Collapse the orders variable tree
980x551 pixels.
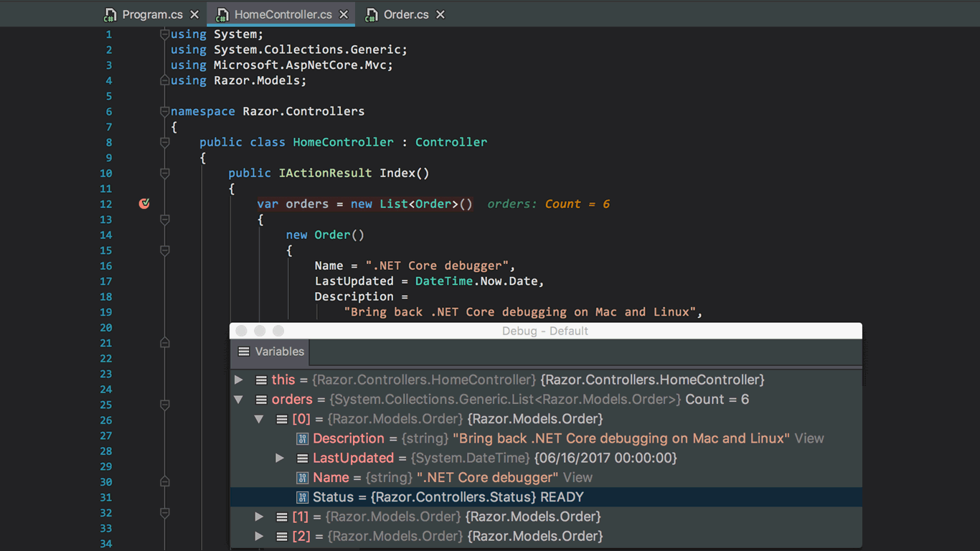click(x=239, y=399)
